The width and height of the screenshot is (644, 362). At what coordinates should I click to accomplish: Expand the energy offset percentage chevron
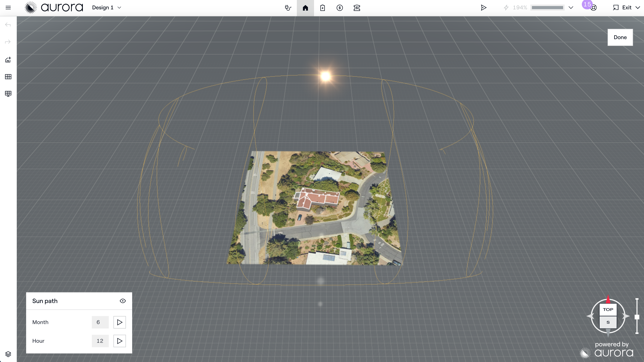(571, 7)
